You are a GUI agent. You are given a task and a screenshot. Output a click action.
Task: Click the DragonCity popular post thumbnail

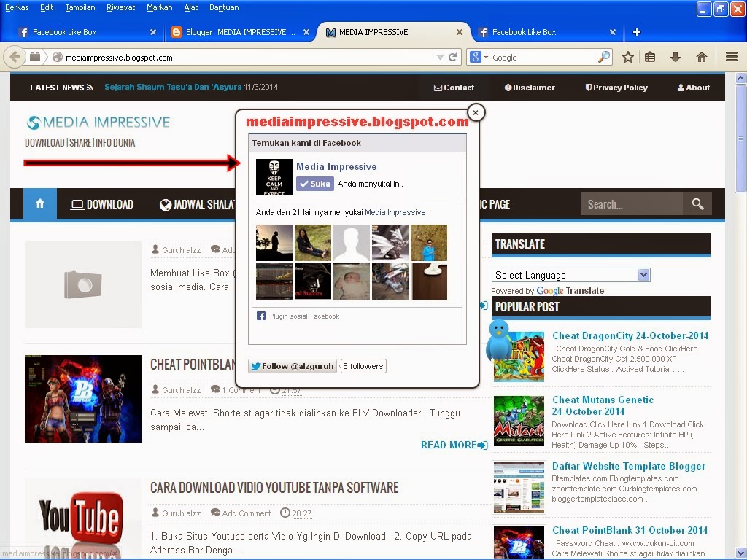coord(519,357)
